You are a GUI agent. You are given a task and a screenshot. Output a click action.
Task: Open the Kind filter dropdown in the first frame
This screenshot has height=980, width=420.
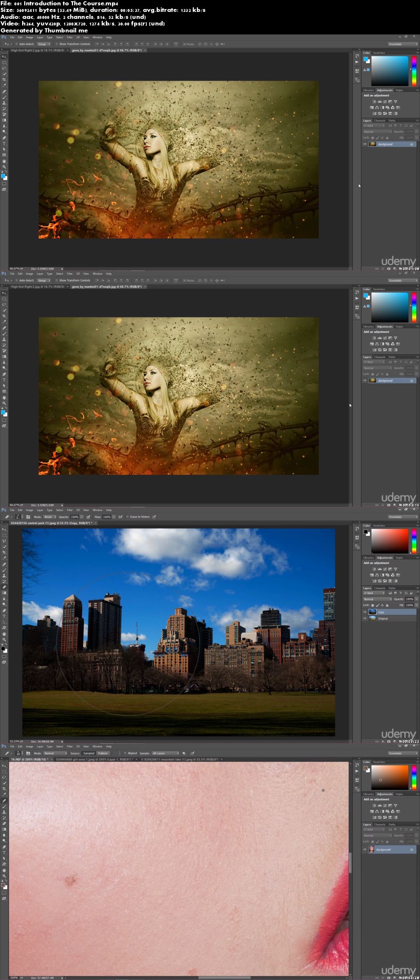click(374, 126)
